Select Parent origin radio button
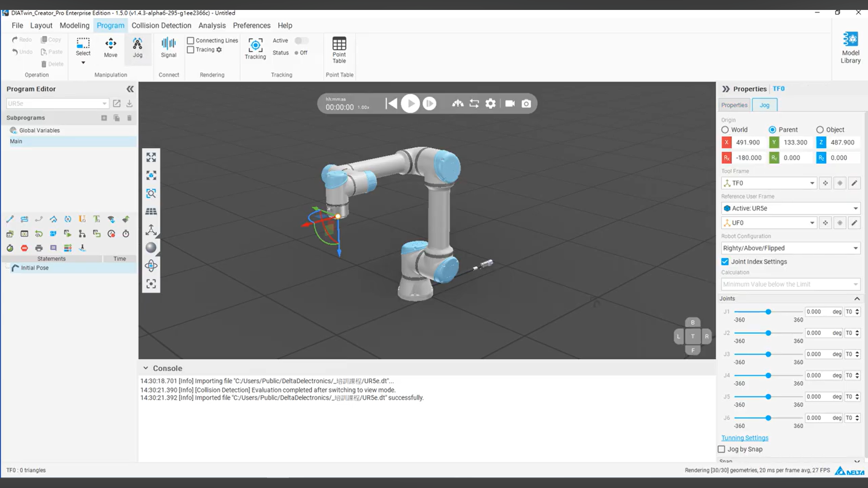Screen dimensions: 868x488 click(773, 130)
